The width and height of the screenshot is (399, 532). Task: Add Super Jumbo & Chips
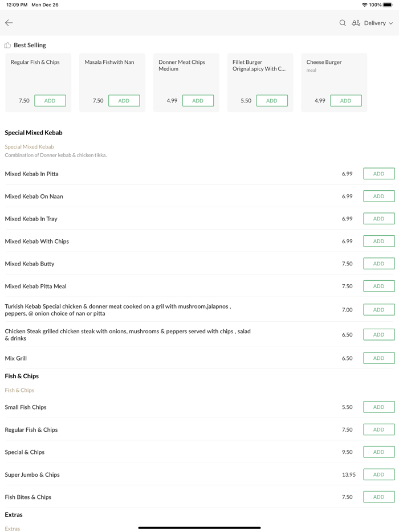(378, 474)
